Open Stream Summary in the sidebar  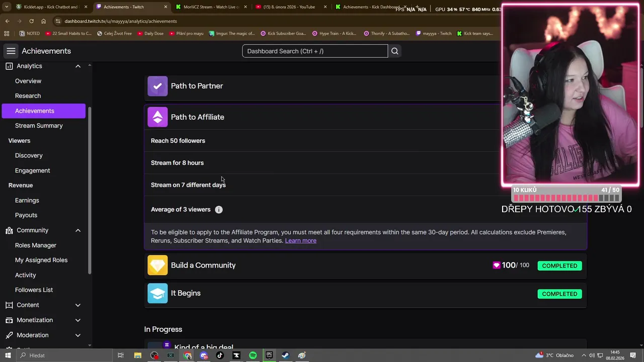coord(39,126)
